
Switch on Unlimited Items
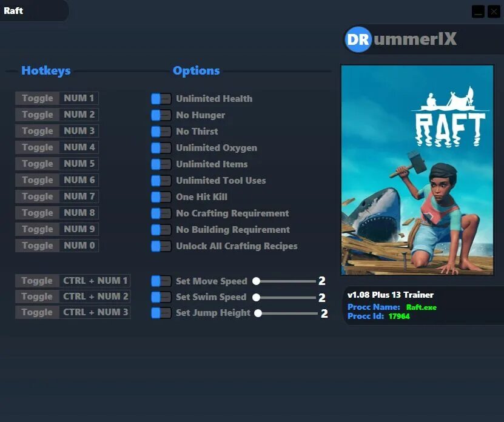pyautogui.click(x=161, y=164)
